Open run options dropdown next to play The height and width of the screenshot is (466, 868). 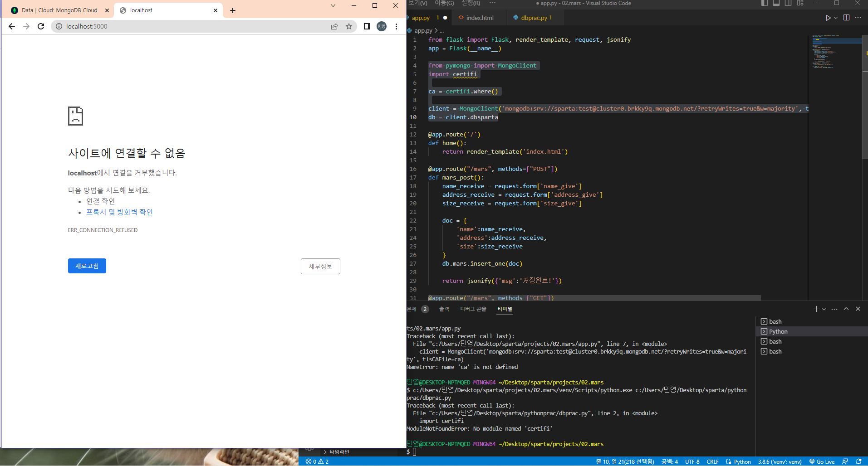[x=836, y=18]
